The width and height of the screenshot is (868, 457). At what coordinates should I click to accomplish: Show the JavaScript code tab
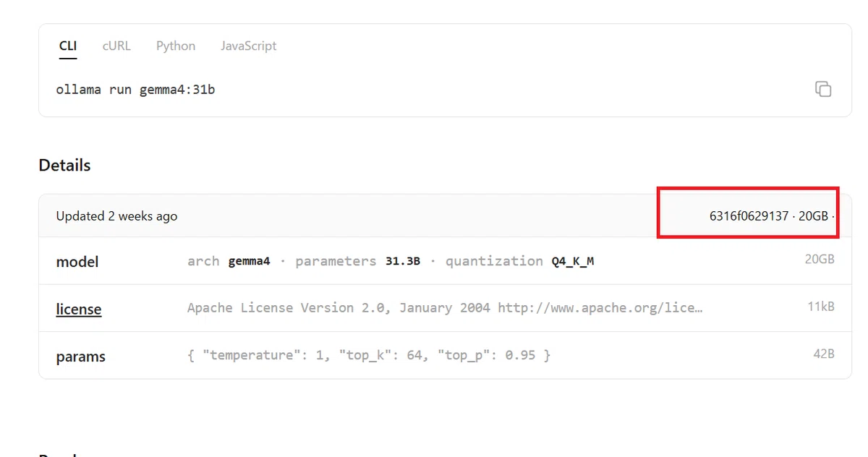pyautogui.click(x=249, y=46)
